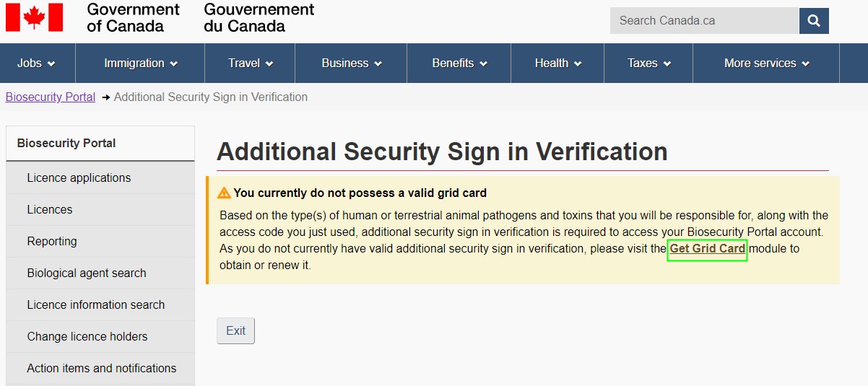
Task: Expand the Benefits menu
Action: coord(460,63)
